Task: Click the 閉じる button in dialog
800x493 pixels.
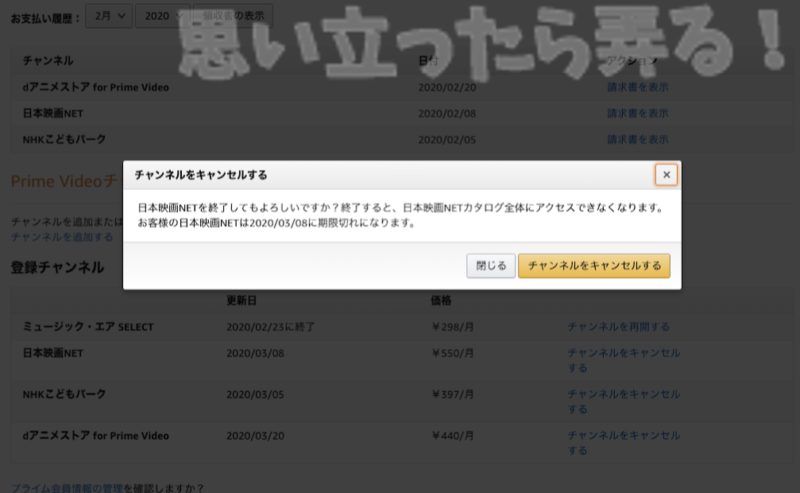Action: [x=491, y=266]
